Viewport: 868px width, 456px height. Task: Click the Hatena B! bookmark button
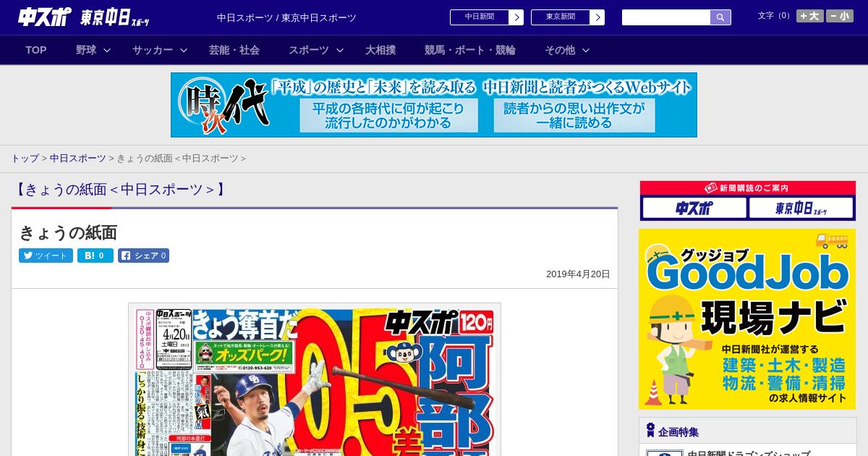(x=95, y=256)
